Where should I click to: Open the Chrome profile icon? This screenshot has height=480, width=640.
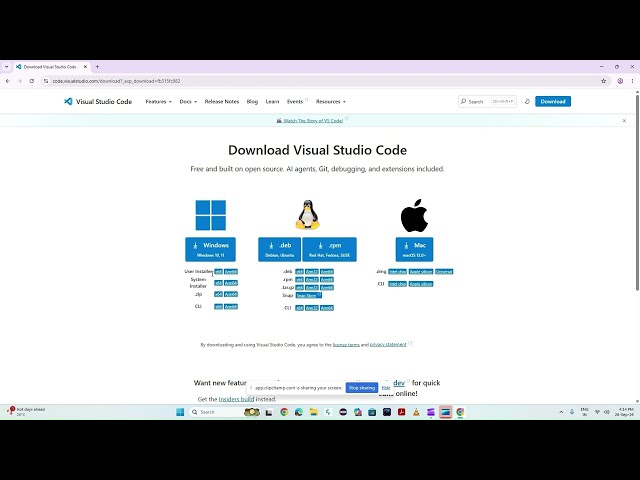click(620, 81)
